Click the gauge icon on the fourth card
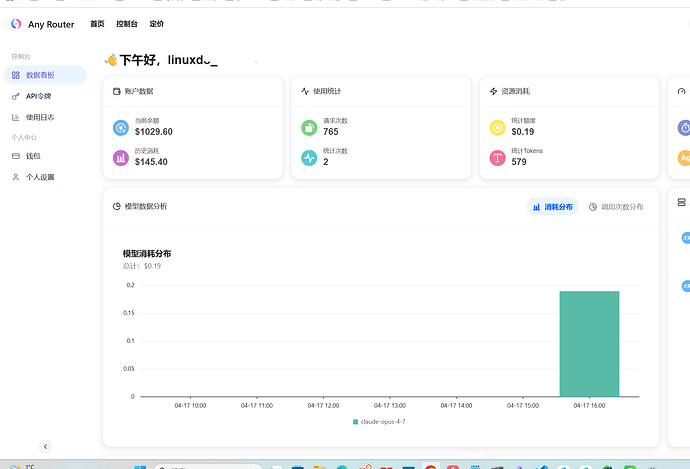 pos(682,91)
